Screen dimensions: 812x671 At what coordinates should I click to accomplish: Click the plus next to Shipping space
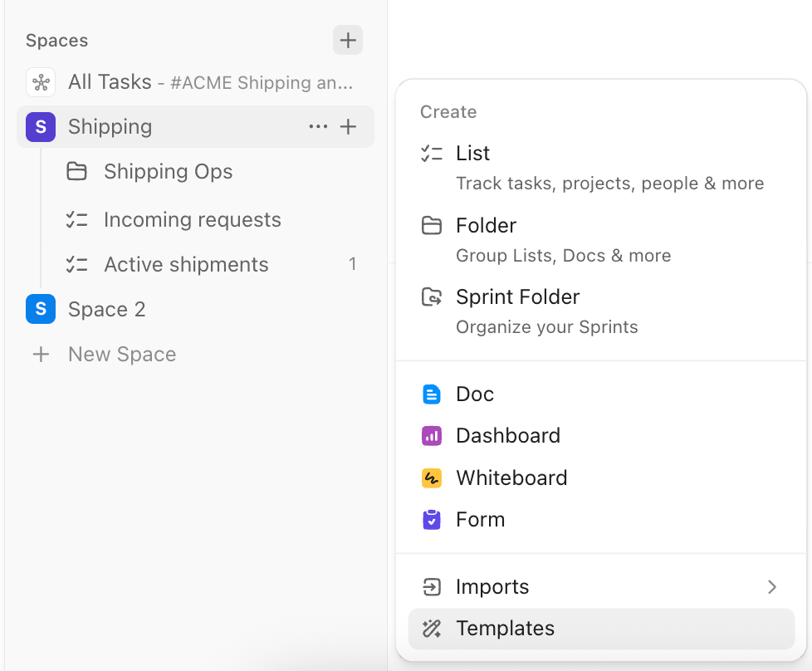coord(349,126)
